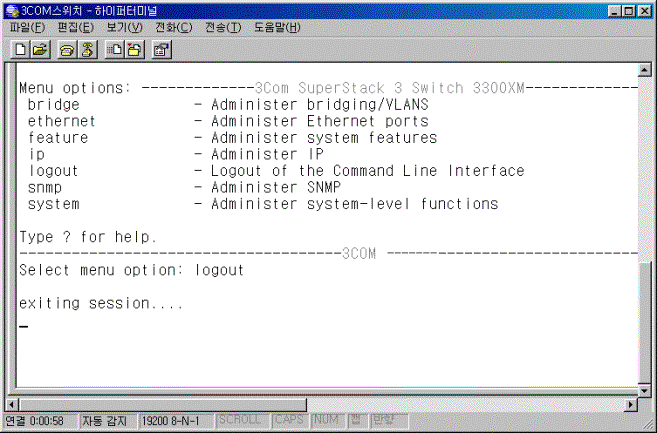The image size is (657, 433).
Task: Click the SCROLL status indicator
Action: click(x=243, y=420)
